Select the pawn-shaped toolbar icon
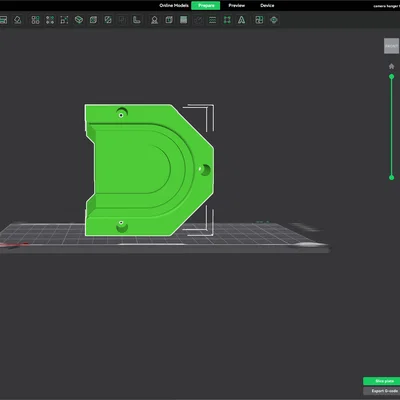 tap(154, 20)
